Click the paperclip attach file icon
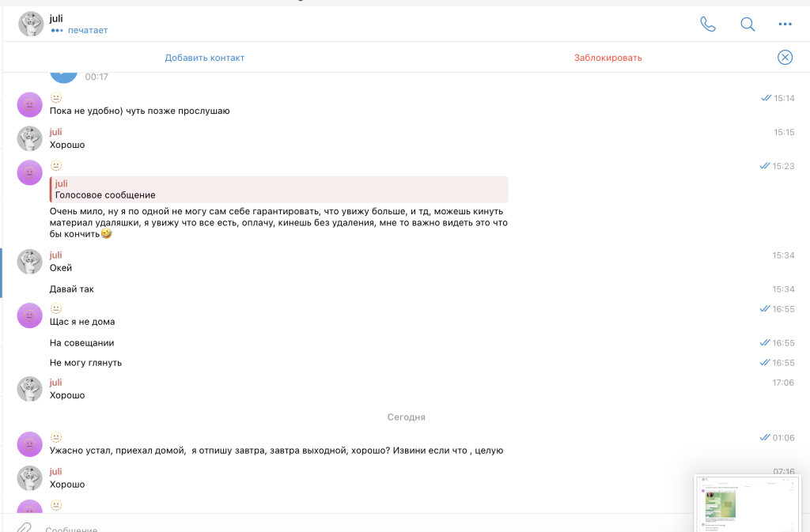The width and height of the screenshot is (810, 532). click(x=25, y=527)
